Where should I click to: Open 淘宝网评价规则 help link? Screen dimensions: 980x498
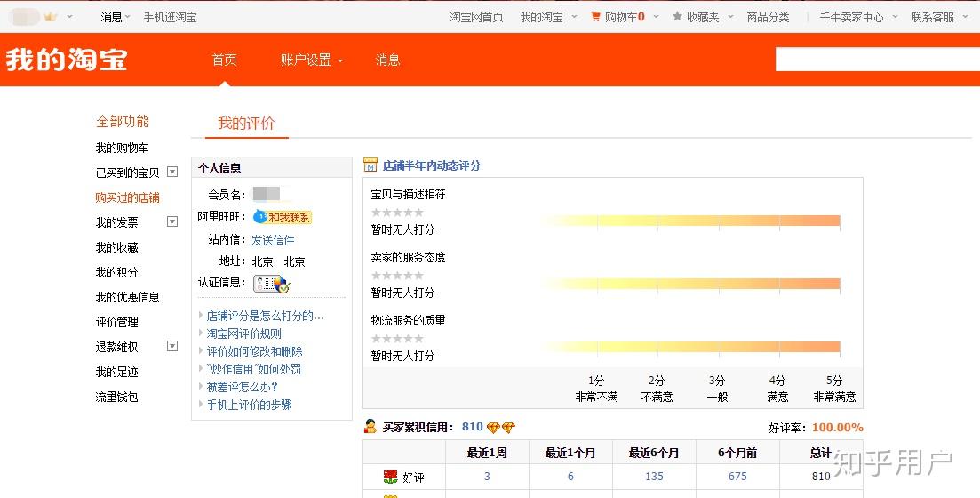243,333
